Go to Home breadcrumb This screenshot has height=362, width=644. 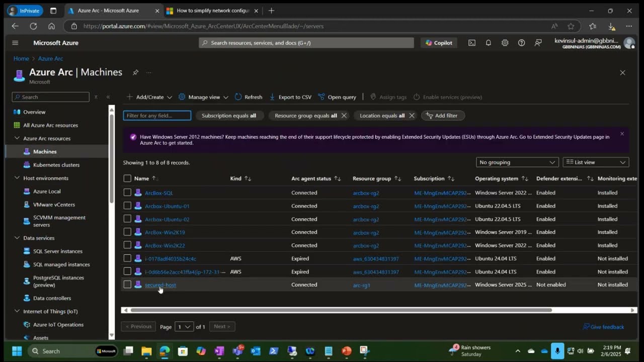click(21, 59)
